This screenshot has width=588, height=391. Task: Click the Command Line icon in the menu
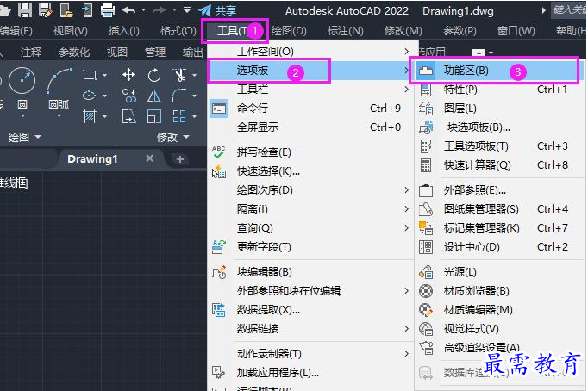coord(219,109)
